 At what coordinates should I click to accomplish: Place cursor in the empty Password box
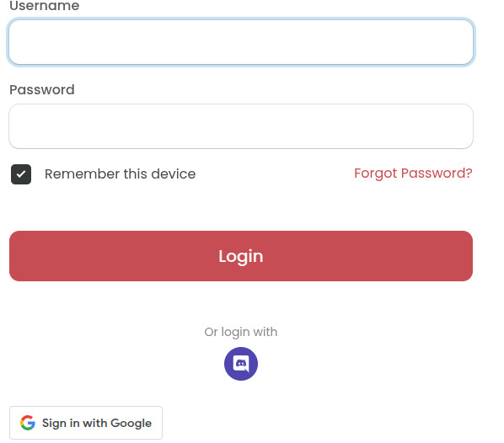click(x=241, y=126)
